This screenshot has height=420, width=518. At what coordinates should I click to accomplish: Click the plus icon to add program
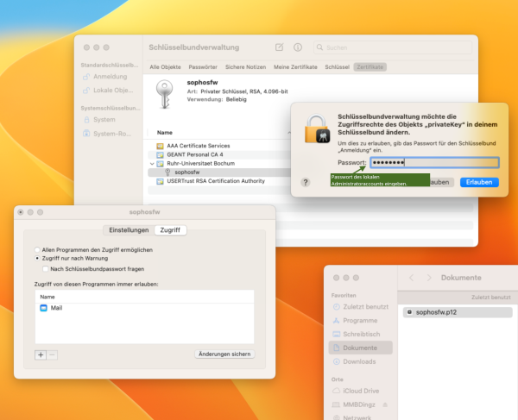pos(40,354)
